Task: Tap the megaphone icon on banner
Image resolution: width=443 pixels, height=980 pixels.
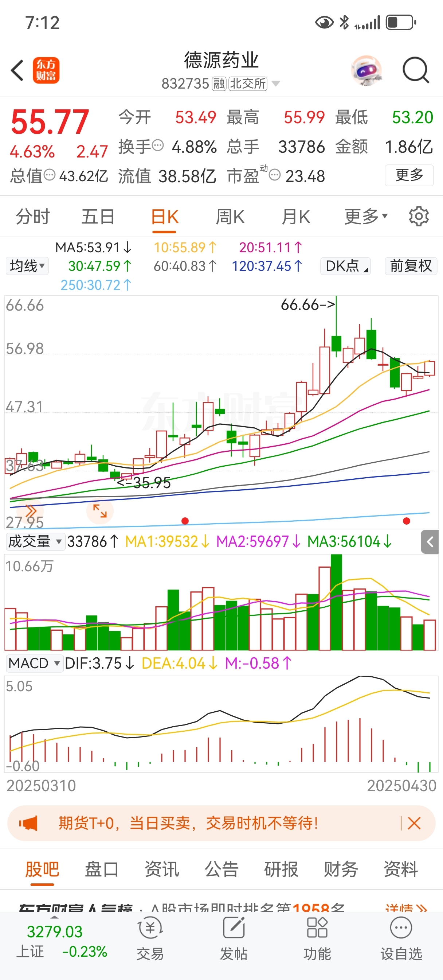Action: point(29,823)
